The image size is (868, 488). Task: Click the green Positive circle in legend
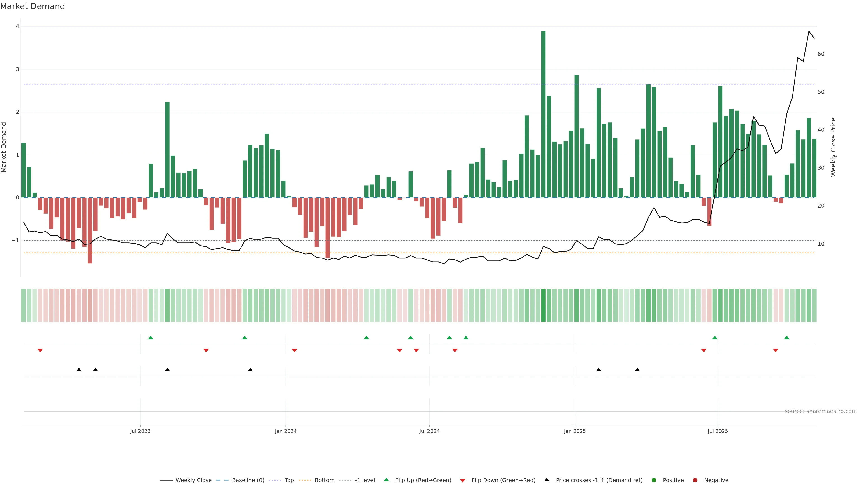pos(654,480)
